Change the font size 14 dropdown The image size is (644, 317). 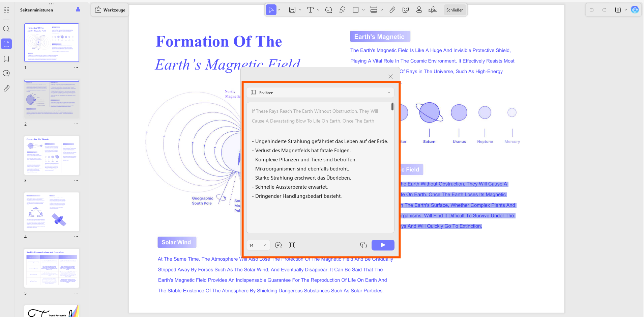pos(258,245)
